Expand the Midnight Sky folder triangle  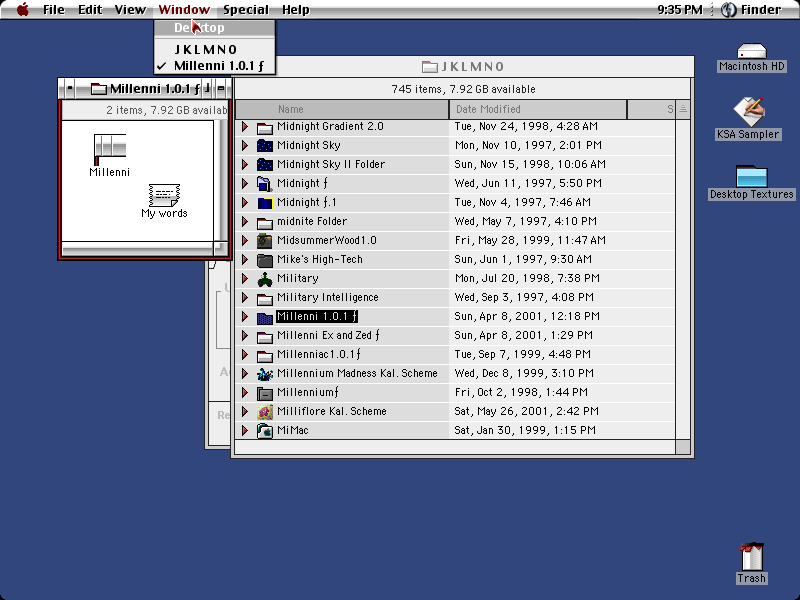tap(245, 145)
